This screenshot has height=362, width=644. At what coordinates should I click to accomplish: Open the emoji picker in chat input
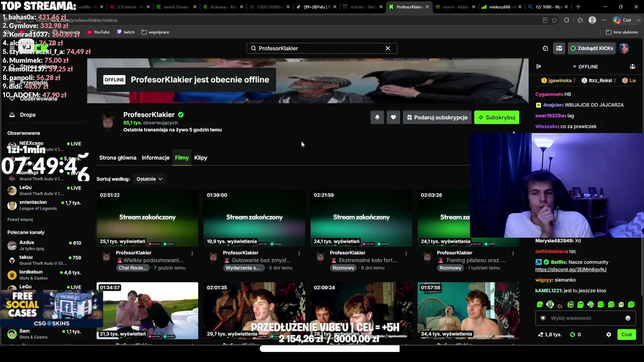click(x=628, y=318)
